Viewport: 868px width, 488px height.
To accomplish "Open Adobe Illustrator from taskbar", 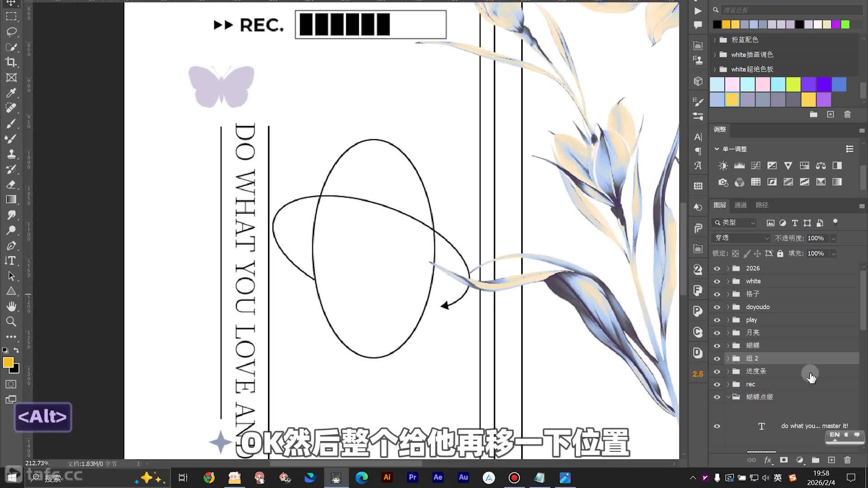I will click(x=387, y=478).
